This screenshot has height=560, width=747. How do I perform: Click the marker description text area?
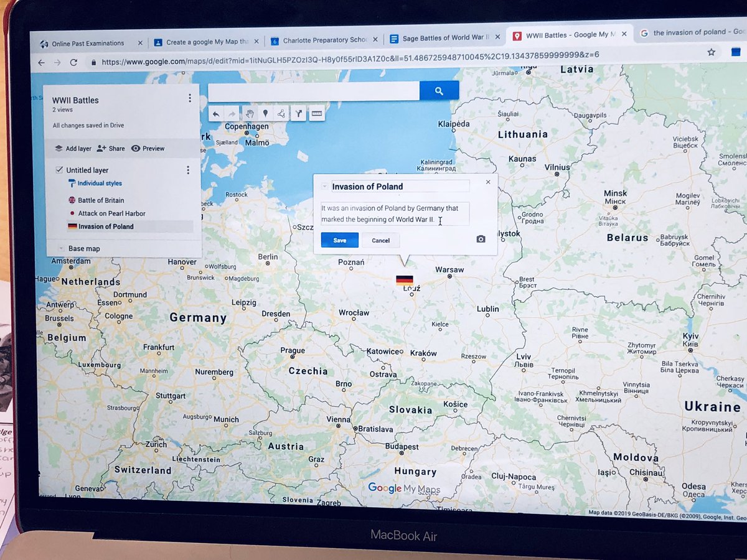click(x=395, y=213)
